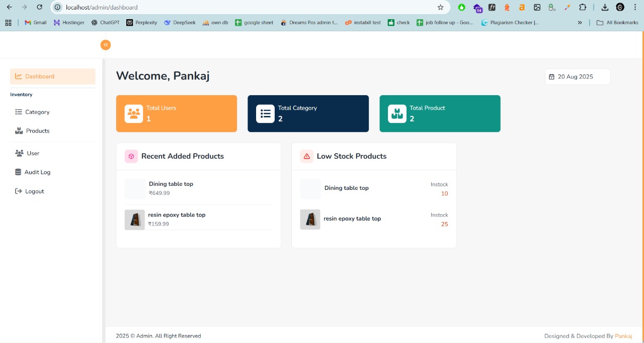Select the Category list icon in the sidebar

[19, 112]
